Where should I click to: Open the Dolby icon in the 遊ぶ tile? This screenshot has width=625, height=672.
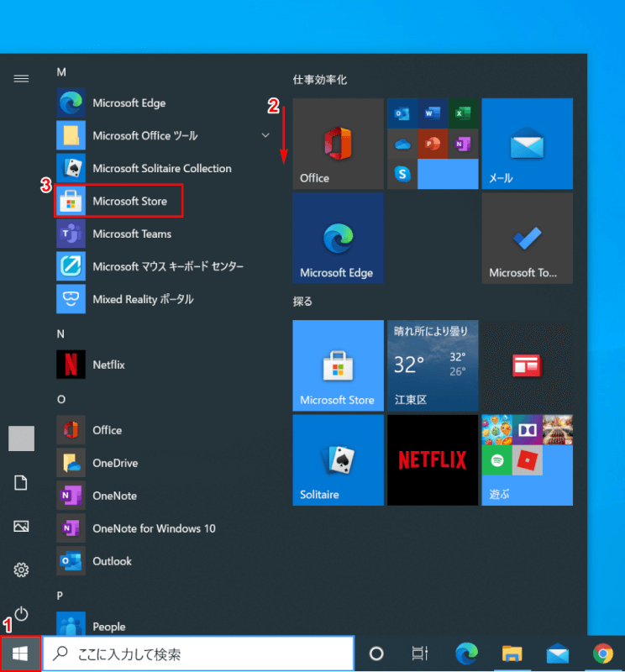(x=528, y=430)
